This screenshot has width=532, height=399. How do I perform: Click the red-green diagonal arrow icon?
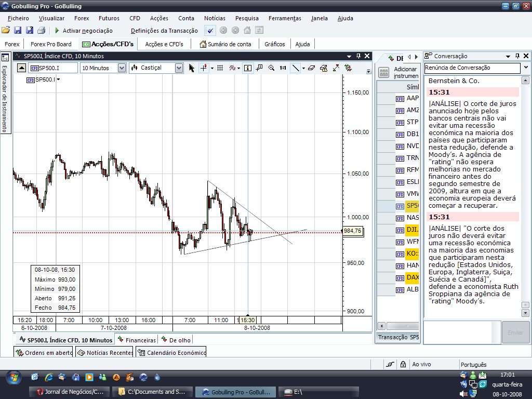click(336, 68)
